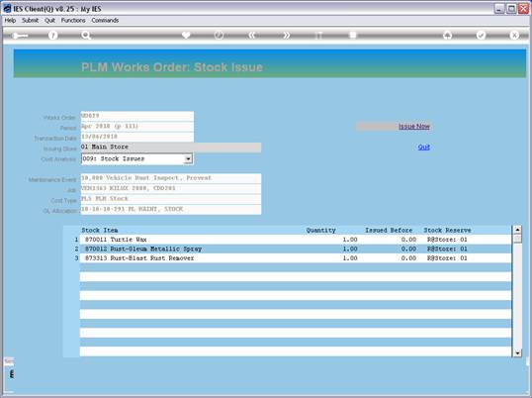Open the Commands menu

click(105, 21)
